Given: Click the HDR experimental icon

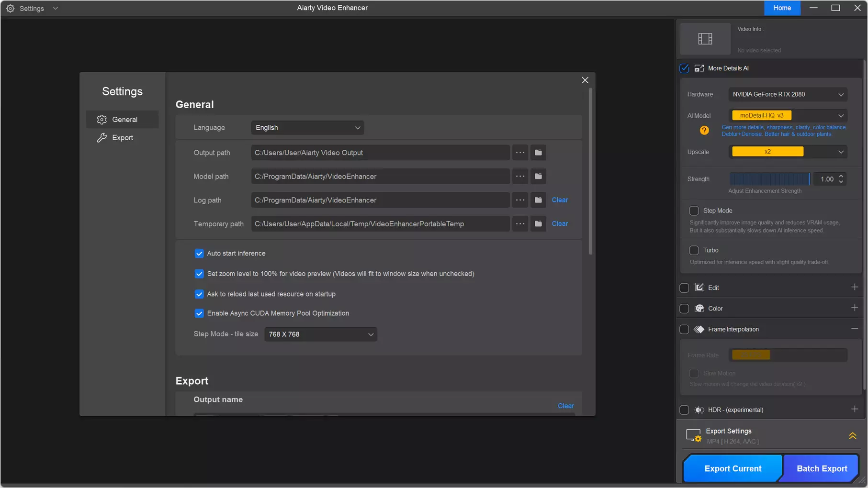Looking at the screenshot, I should 699,410.
